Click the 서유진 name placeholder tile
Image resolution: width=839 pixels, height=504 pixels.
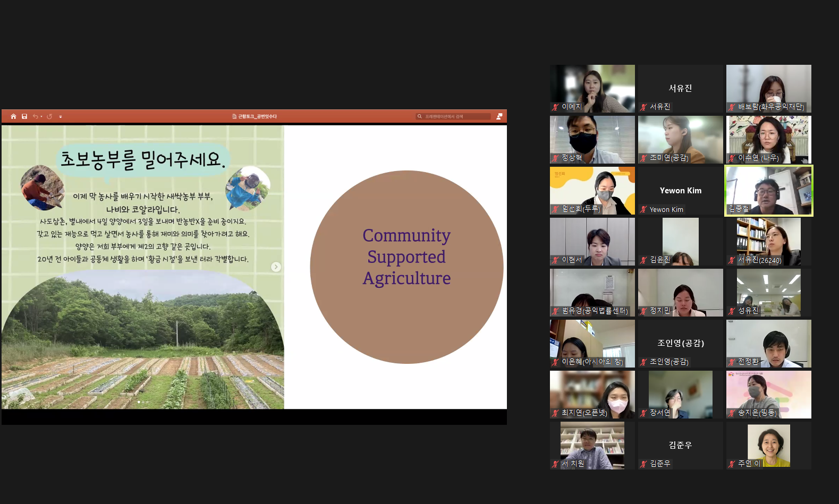click(x=680, y=88)
